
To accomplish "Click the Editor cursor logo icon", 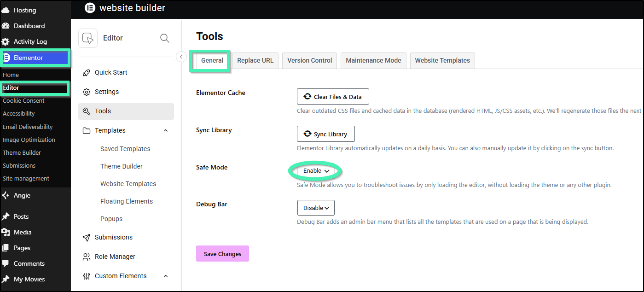I will (x=88, y=38).
